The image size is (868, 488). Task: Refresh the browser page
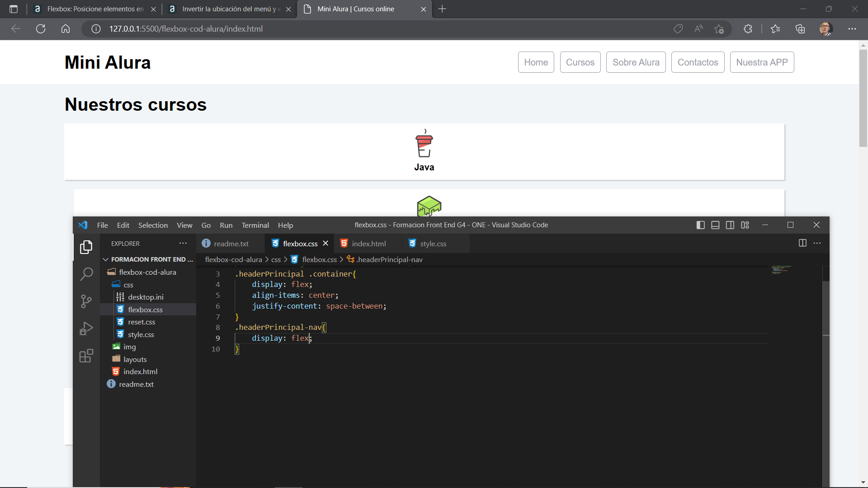tap(41, 29)
